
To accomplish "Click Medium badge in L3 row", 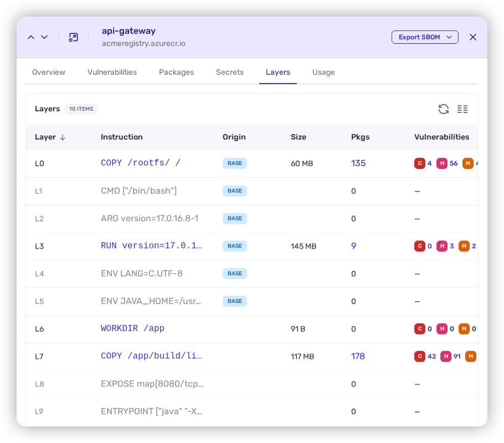I will [464, 246].
